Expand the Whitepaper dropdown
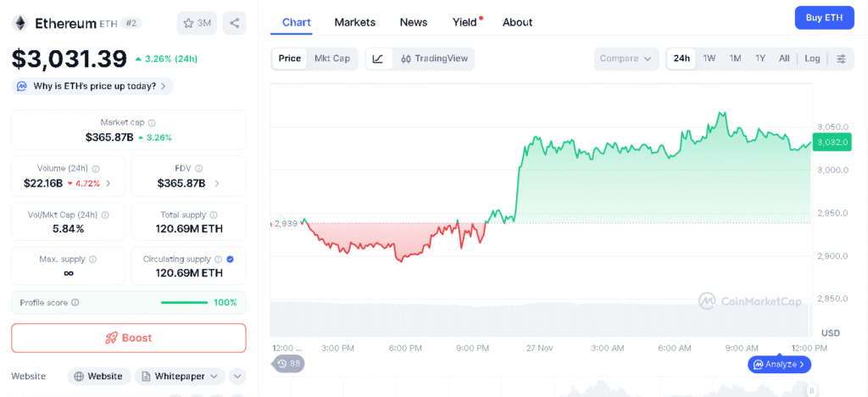 click(179, 376)
